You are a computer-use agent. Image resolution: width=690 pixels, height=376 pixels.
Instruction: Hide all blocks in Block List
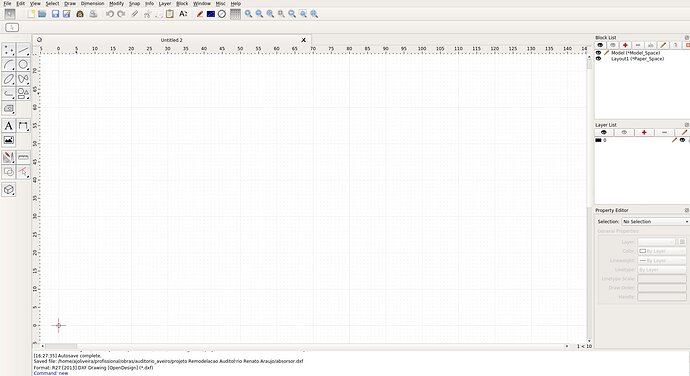(613, 45)
